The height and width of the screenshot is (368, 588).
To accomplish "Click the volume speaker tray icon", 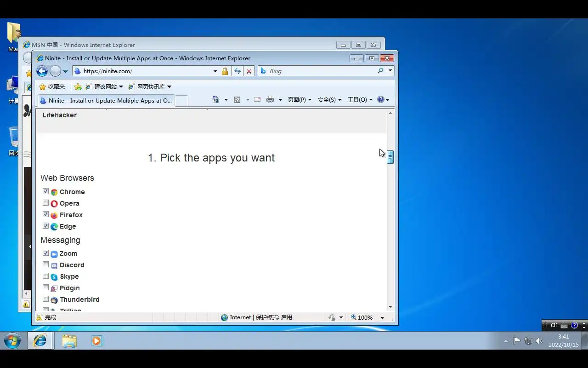I will pyautogui.click(x=539, y=341).
